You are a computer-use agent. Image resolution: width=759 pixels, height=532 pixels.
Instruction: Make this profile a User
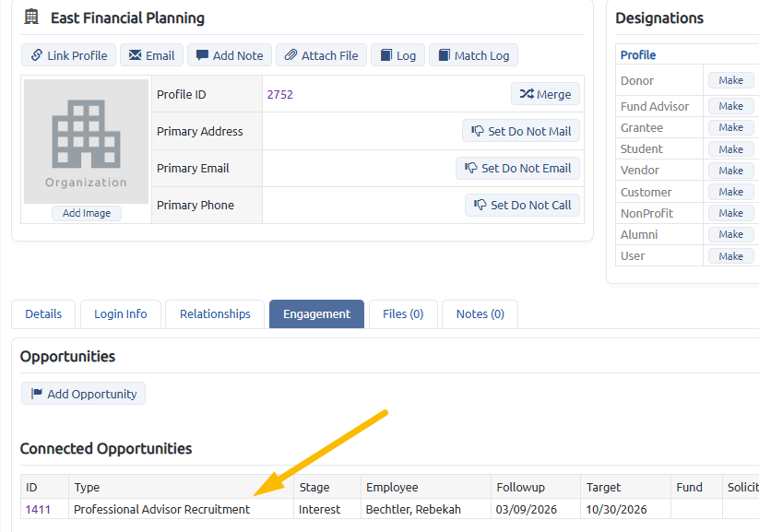click(730, 256)
